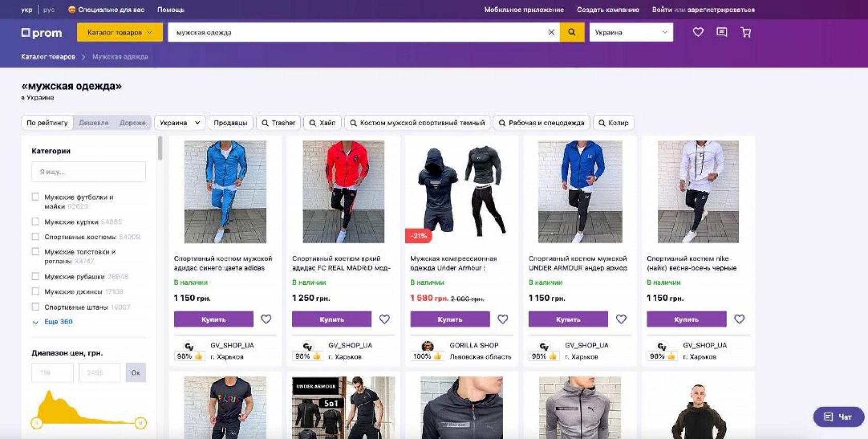Click Купить for the FC REAL MADRID suit
868x439 pixels.
332,319
